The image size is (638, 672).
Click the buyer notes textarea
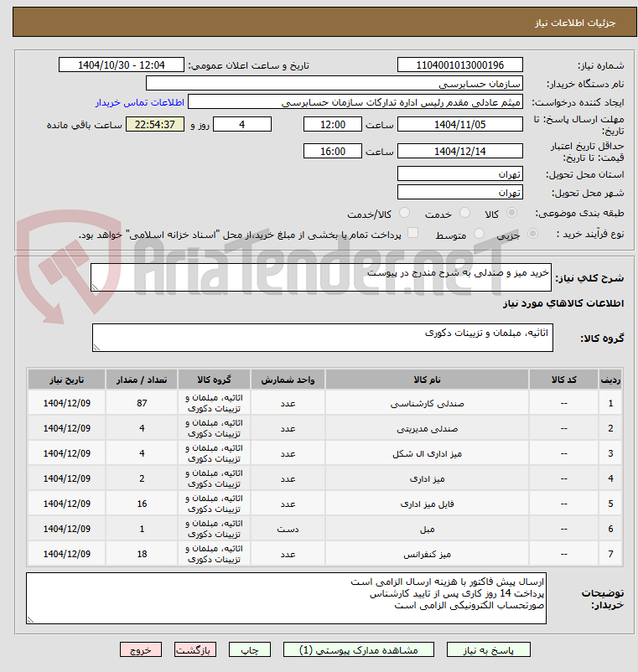[x=286, y=598]
